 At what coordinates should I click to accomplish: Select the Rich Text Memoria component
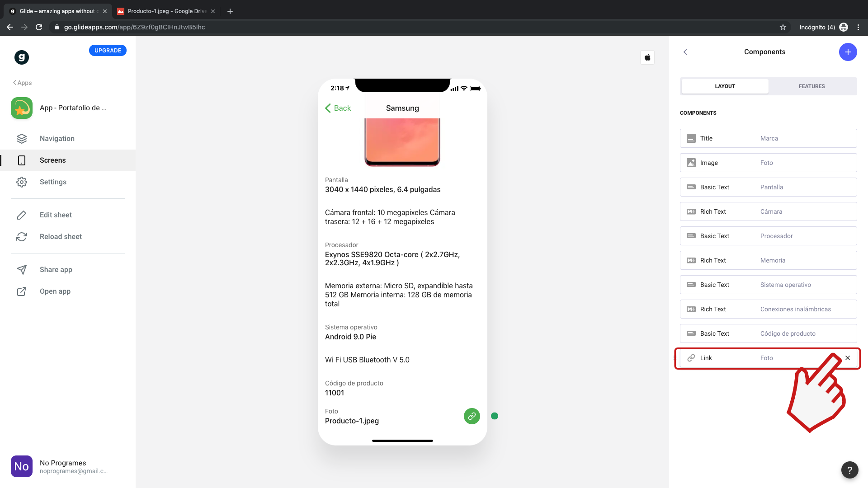[x=768, y=260]
